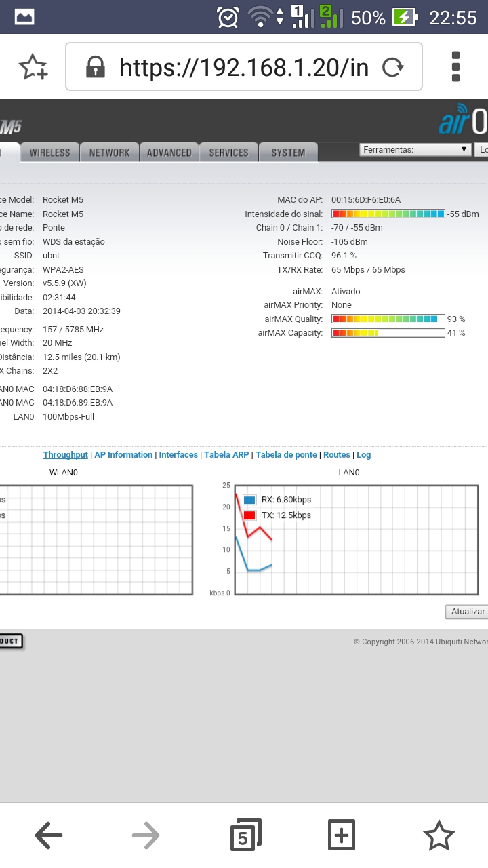Click MAC address 04:18:D6:88:EB:9A
This screenshot has width=488, height=868.
coord(77,389)
